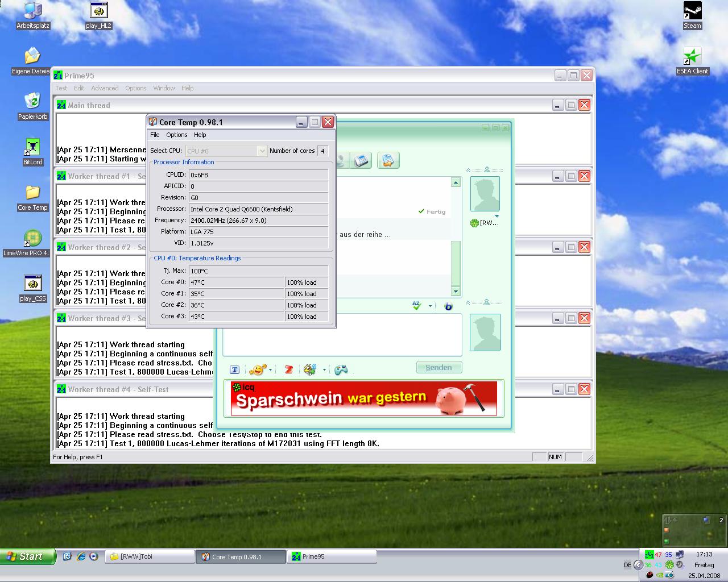This screenshot has height=582, width=728.
Task: Click the network connection tray icon
Action: click(x=680, y=554)
